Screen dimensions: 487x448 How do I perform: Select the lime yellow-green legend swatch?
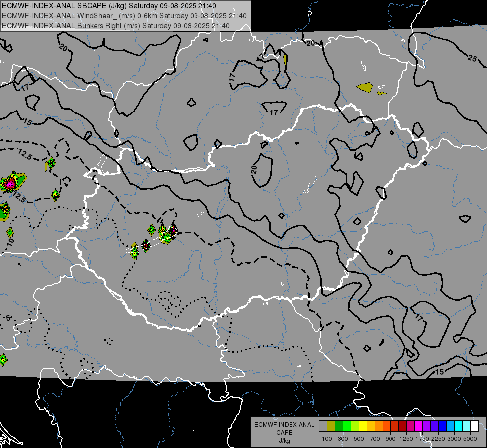[x=355, y=426]
